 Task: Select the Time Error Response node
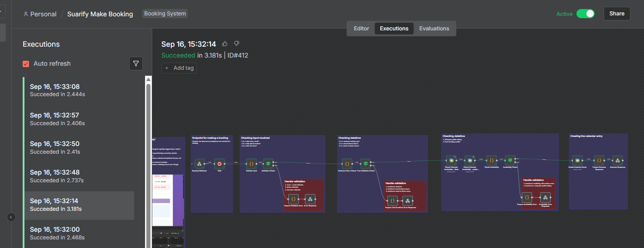click(407, 201)
